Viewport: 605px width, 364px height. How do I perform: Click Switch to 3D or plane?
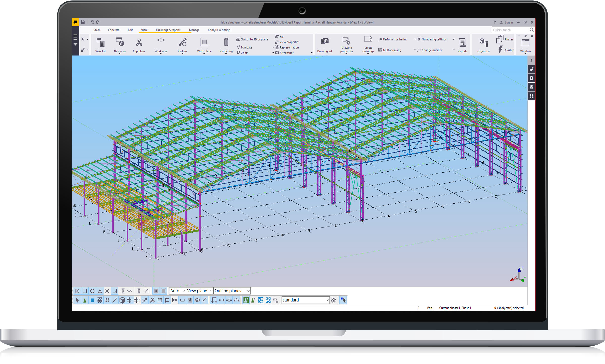252,39
